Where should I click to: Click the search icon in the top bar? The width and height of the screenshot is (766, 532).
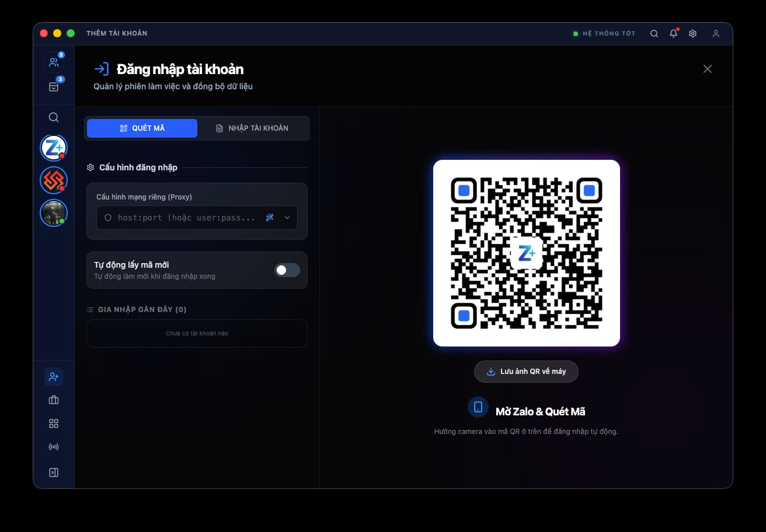pos(654,33)
